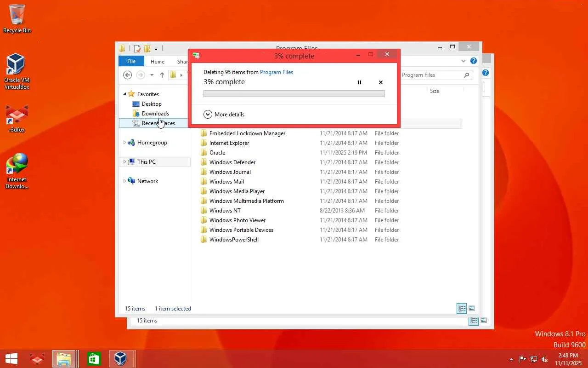Select Desktop under Favorites
Image resolution: width=588 pixels, height=368 pixels.
point(152,104)
